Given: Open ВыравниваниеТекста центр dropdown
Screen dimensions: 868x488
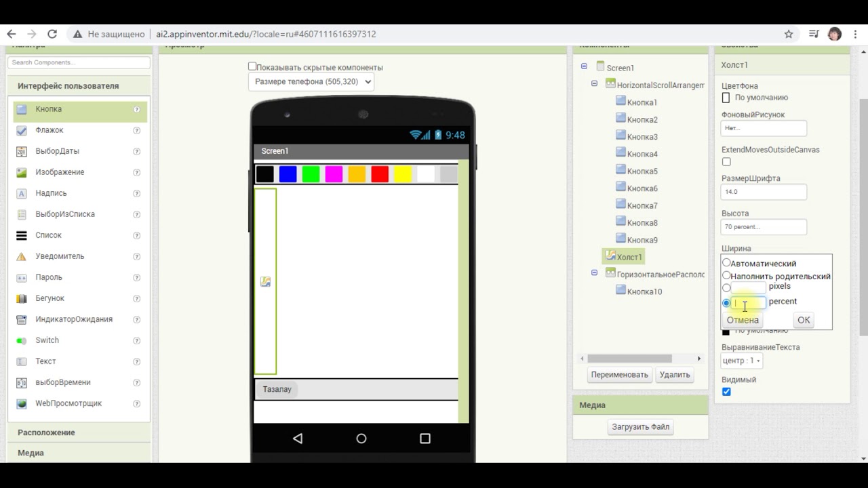Looking at the screenshot, I should [x=741, y=361].
